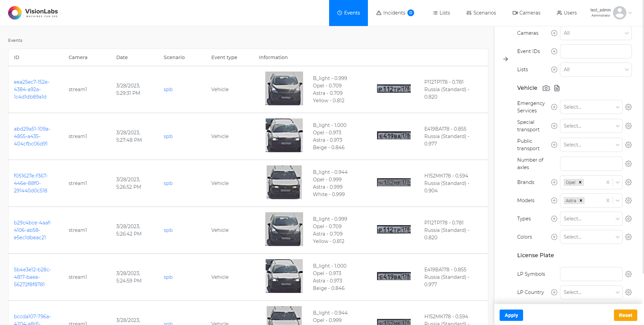
Task: Click the document icon beside Vehicle heading
Action: pos(557,88)
